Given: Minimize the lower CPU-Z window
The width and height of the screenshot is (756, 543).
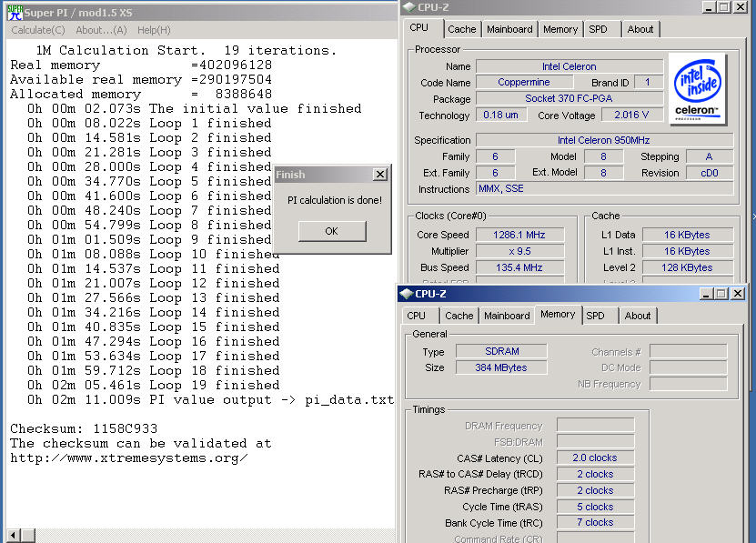Looking at the screenshot, I should coord(706,294).
